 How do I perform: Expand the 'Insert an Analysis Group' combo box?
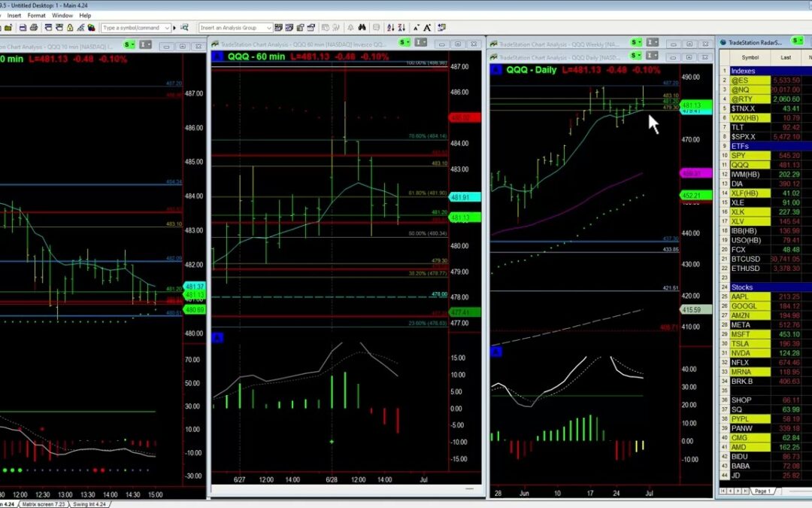pos(269,28)
